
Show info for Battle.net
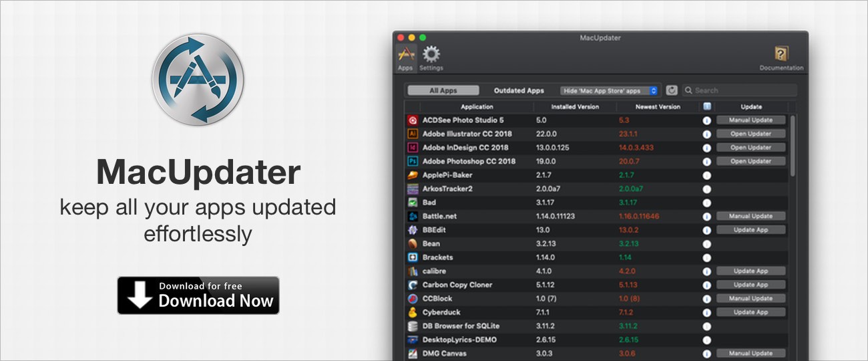706,216
